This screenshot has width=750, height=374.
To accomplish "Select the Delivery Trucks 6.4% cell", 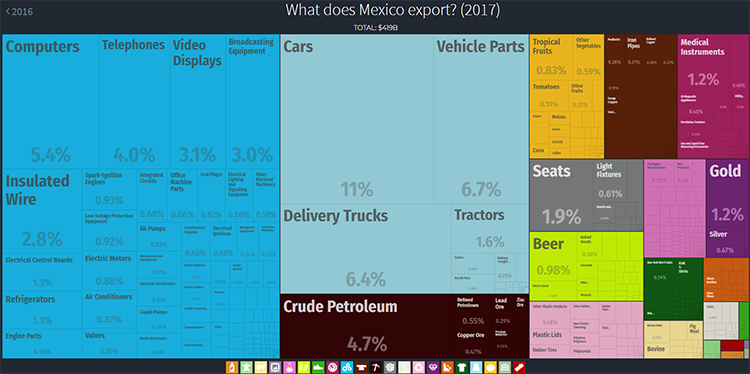I will [366, 249].
